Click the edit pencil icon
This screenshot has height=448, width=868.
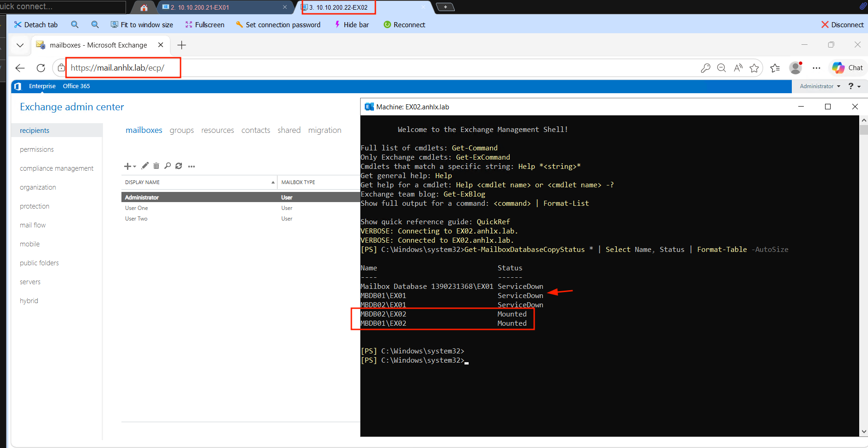(145, 166)
